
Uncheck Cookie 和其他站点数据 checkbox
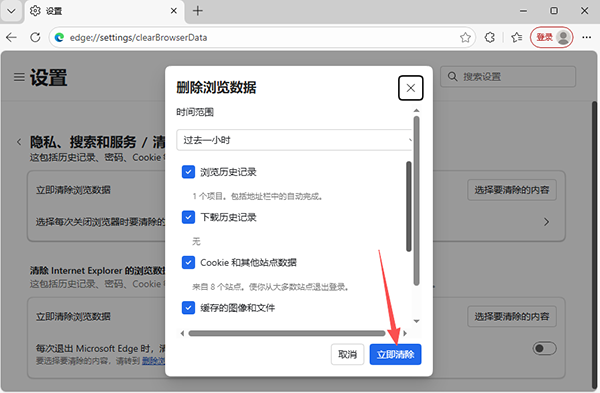188,263
